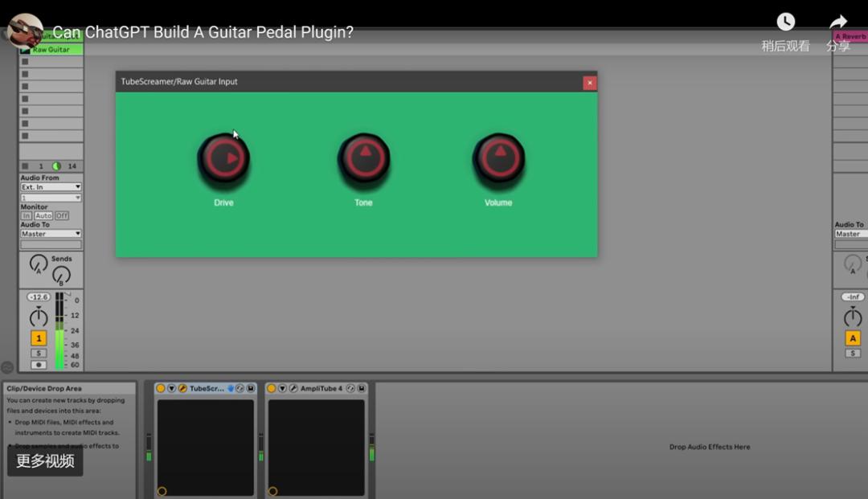Fold the AmpliTube 4 device triangle
868x499 pixels.
pyautogui.click(x=282, y=388)
